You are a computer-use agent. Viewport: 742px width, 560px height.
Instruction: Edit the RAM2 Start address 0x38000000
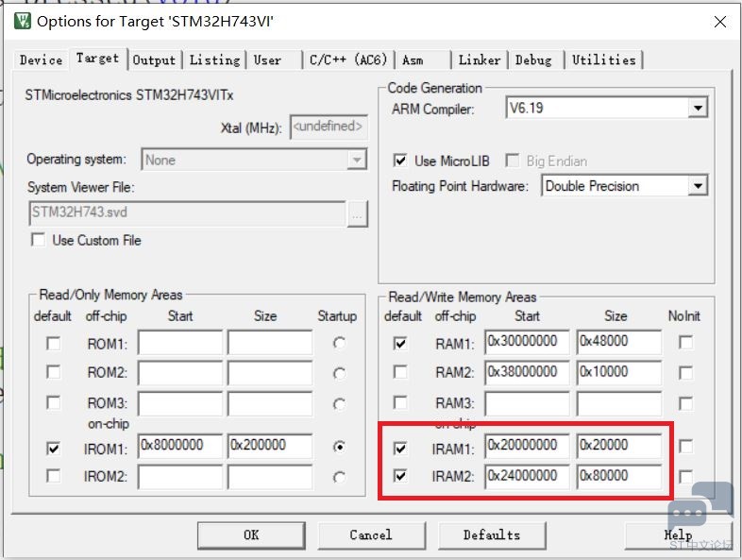[527, 372]
